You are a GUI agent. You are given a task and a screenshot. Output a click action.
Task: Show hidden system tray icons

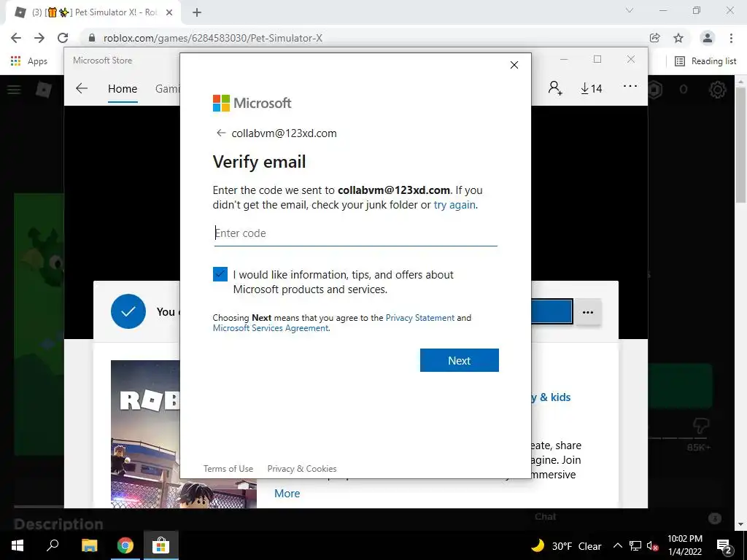coord(617,545)
